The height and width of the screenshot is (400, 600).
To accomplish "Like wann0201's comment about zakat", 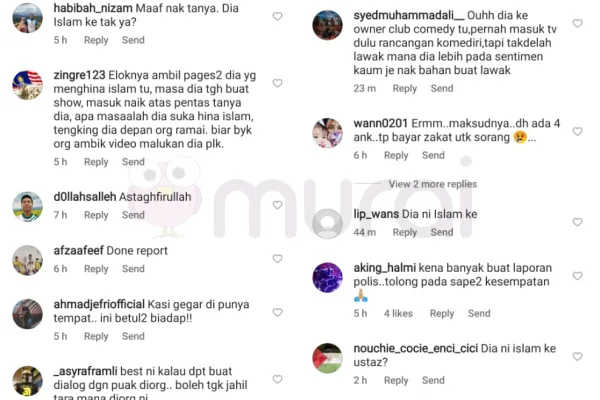I will [577, 131].
